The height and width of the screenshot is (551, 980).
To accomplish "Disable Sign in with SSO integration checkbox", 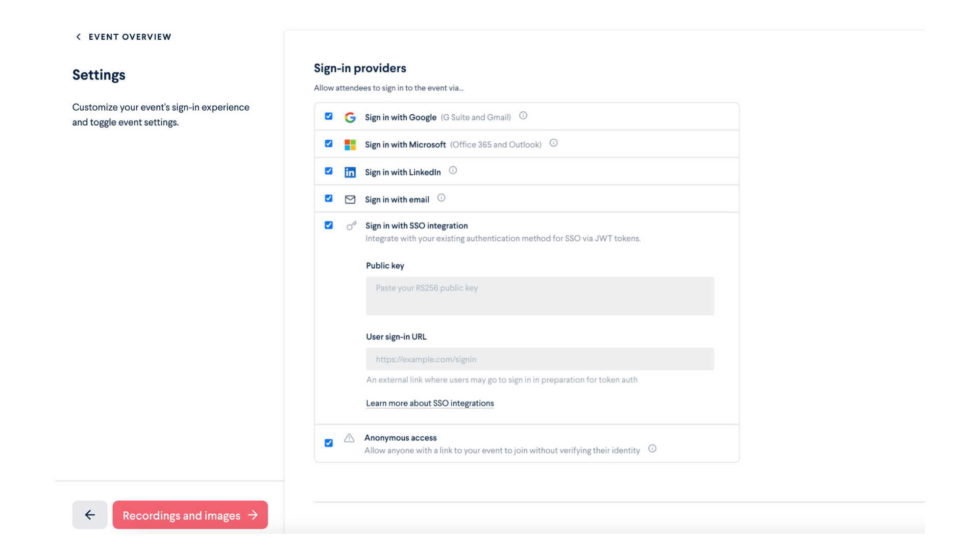I will coord(329,225).
